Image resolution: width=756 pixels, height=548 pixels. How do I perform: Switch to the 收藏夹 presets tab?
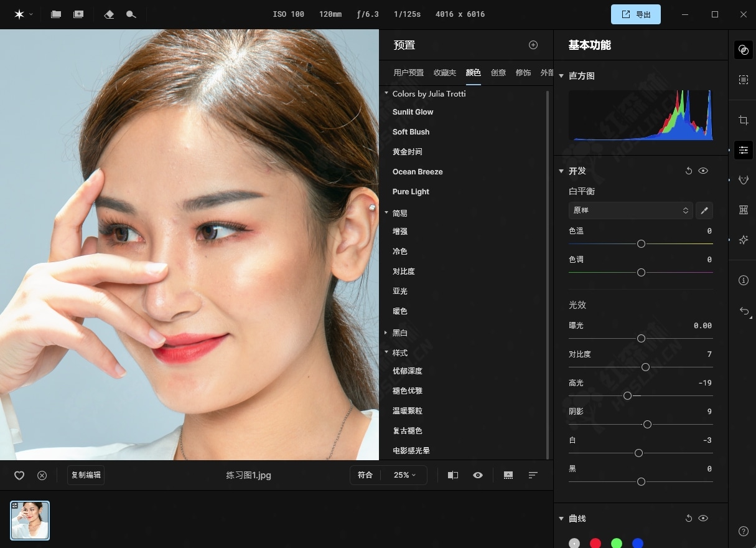click(x=444, y=73)
